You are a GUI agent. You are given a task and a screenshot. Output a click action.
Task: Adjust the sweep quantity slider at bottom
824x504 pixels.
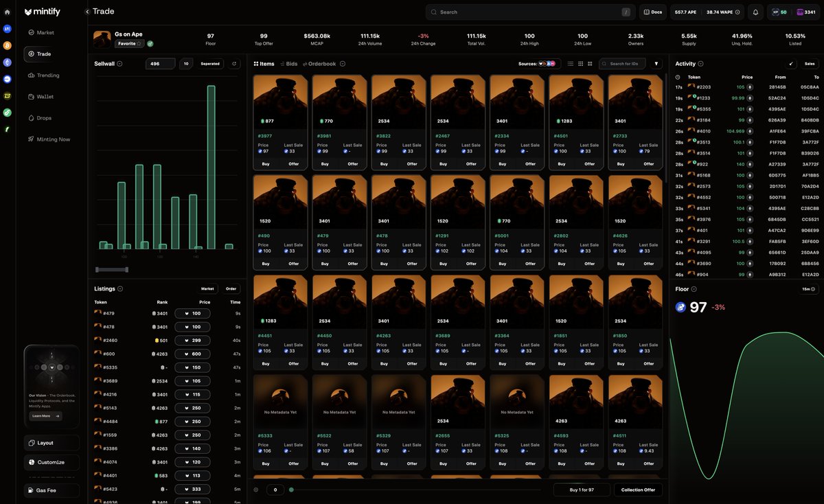tap(291, 490)
